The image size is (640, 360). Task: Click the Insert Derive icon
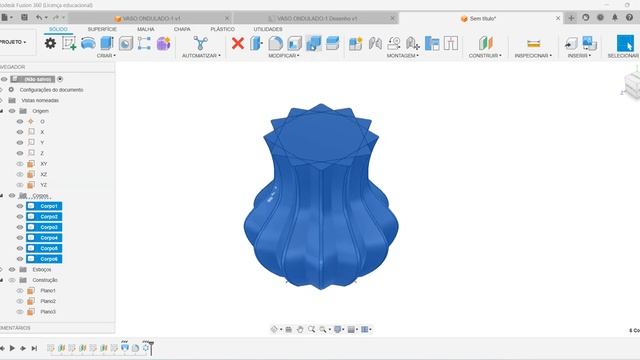click(571, 43)
